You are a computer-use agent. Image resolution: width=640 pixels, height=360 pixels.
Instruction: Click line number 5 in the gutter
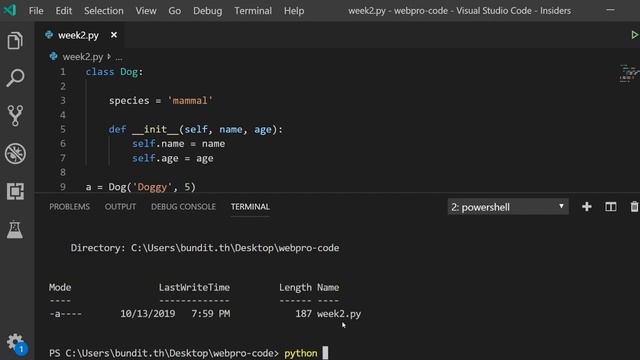coord(62,129)
